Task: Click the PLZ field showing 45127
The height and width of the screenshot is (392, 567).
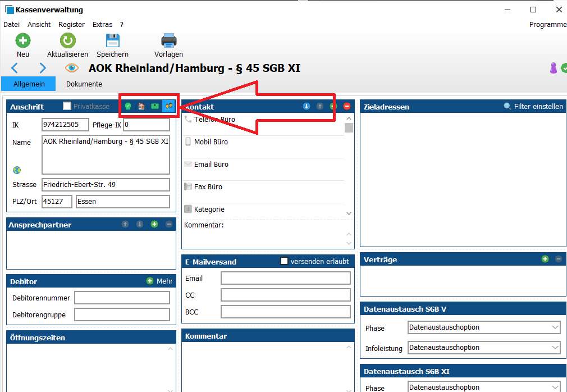Action: pyautogui.click(x=57, y=202)
